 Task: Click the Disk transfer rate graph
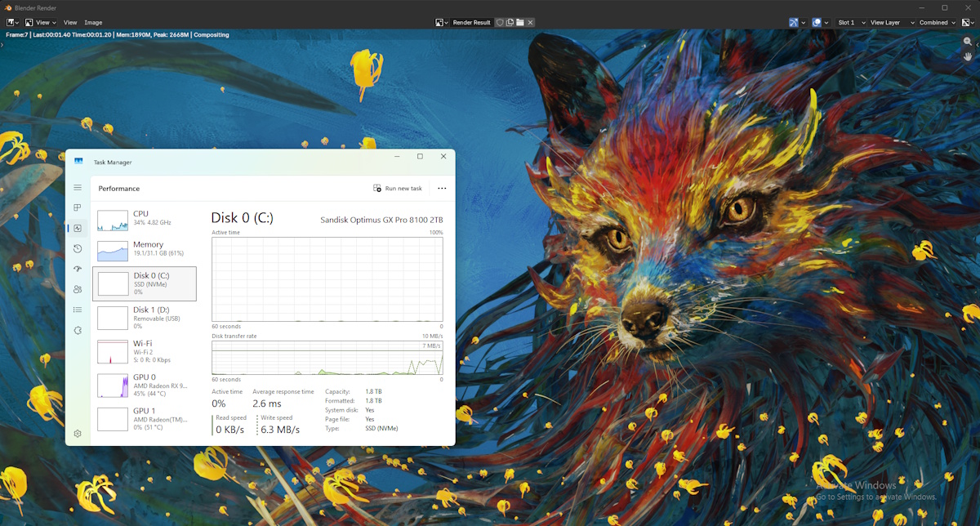(327, 358)
